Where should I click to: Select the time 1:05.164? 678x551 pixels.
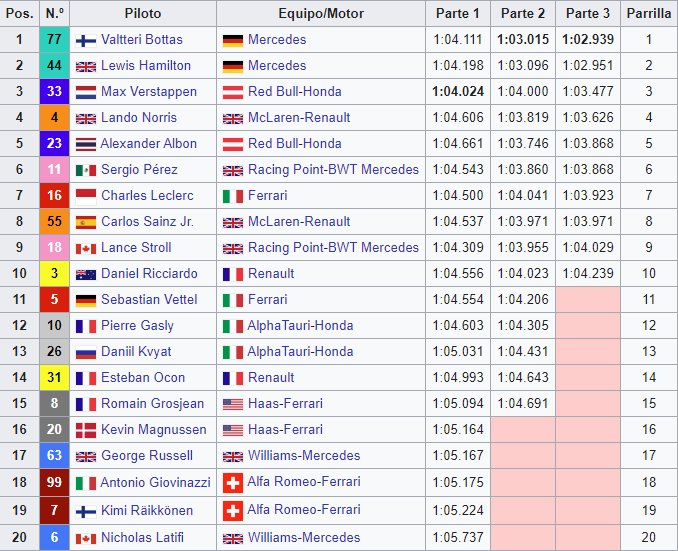pos(458,429)
